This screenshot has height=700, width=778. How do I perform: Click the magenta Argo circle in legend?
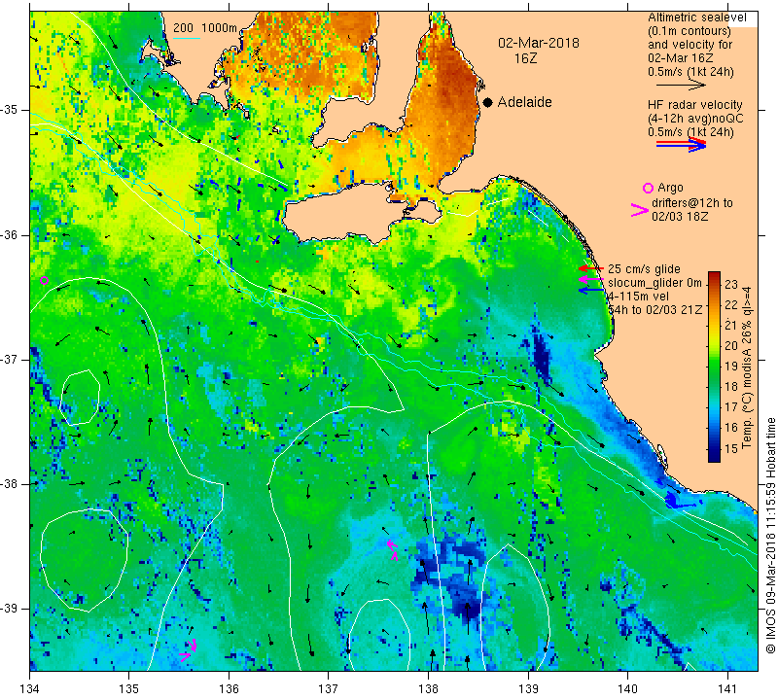[x=648, y=188]
